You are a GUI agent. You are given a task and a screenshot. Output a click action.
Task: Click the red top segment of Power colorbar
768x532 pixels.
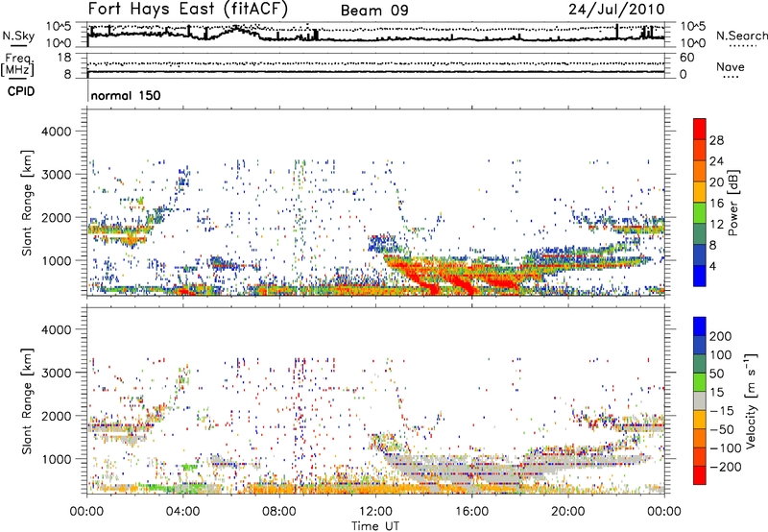coord(700,129)
